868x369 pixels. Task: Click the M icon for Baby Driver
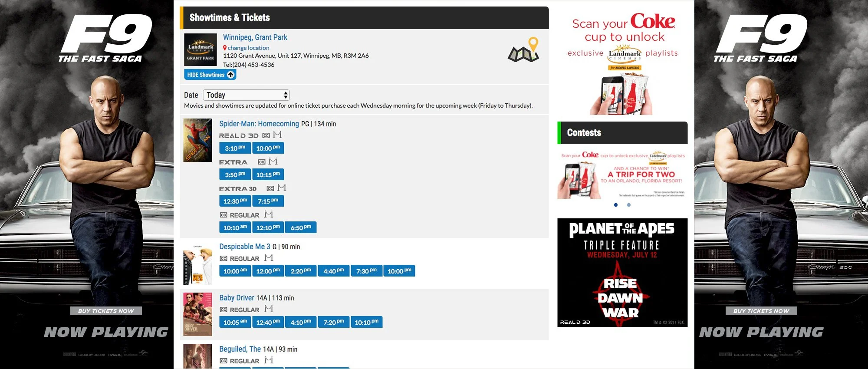click(269, 309)
